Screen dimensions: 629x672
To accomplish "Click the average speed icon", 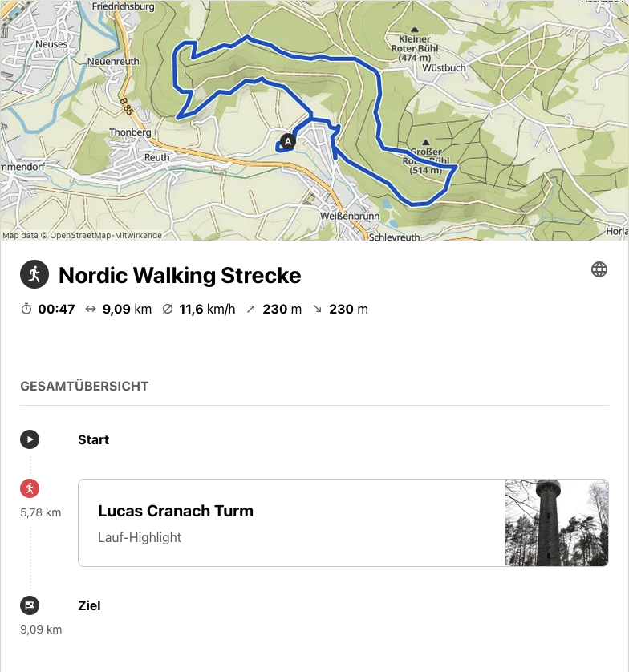I will (x=167, y=309).
